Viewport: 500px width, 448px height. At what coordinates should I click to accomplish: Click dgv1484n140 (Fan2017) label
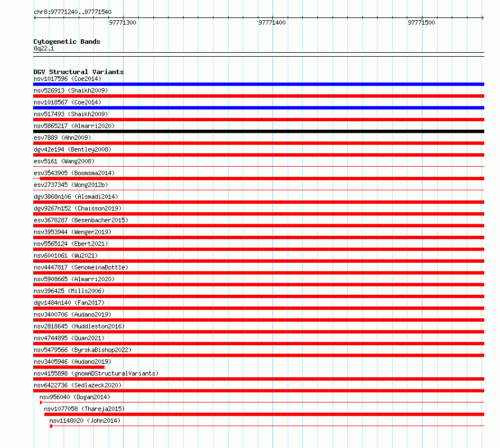click(69, 303)
